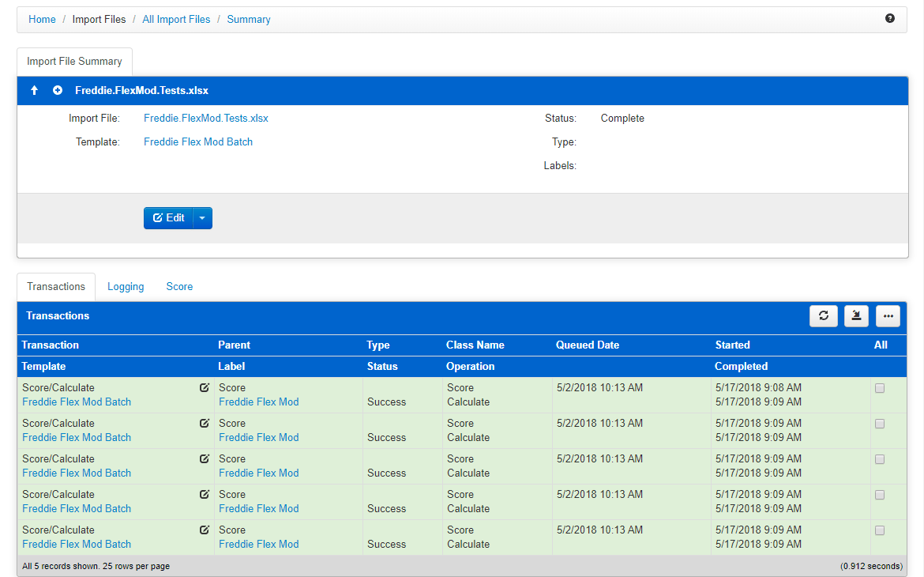924x577 pixels.
Task: Click the plus circle icon in file header
Action: coord(57,90)
